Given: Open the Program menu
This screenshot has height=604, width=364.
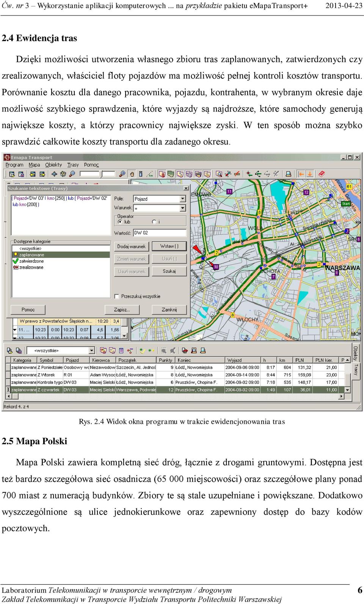Looking at the screenshot, I should coord(14,165).
